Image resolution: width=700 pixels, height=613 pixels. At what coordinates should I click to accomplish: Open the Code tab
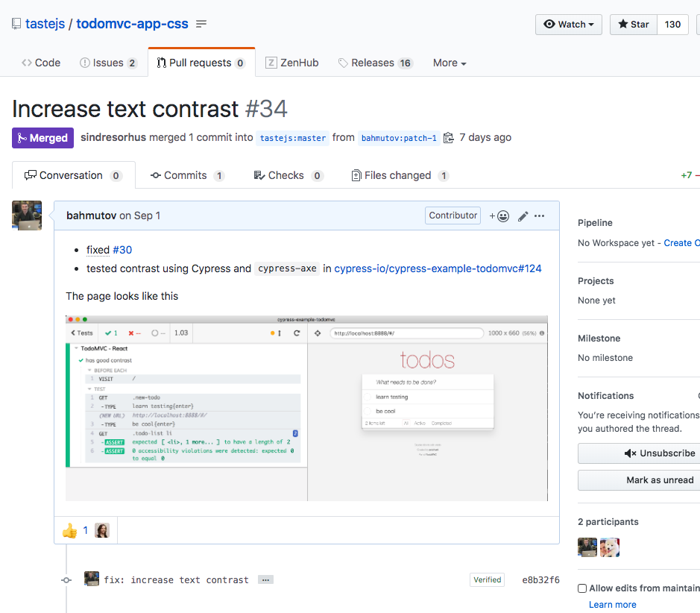[x=41, y=63]
